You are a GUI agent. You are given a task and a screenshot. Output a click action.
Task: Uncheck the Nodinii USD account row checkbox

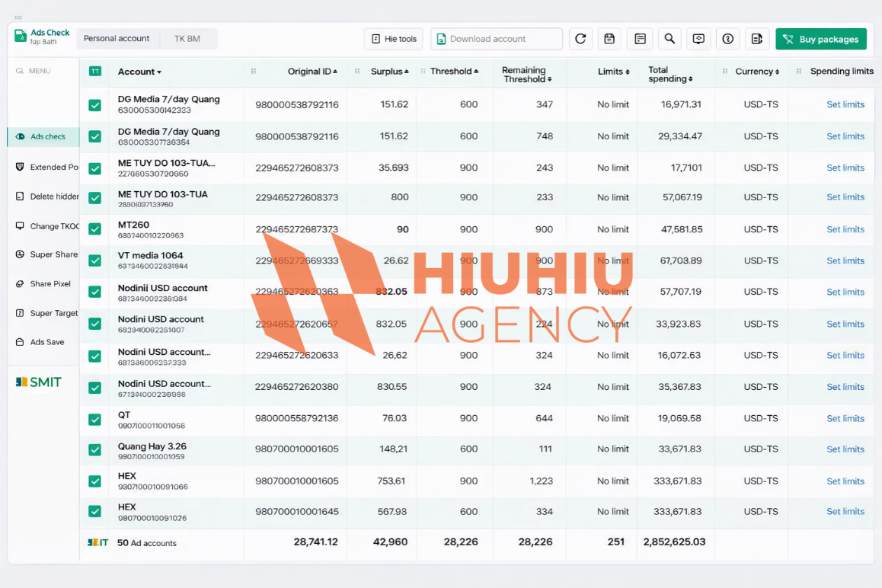pos(95,292)
